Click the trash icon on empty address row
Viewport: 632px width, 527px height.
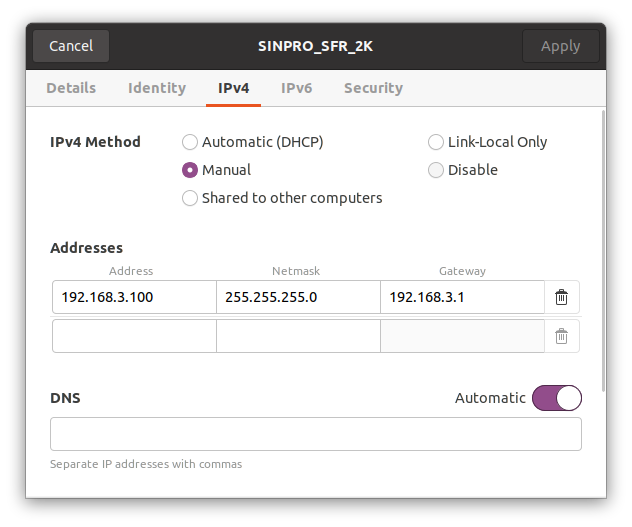(x=561, y=337)
